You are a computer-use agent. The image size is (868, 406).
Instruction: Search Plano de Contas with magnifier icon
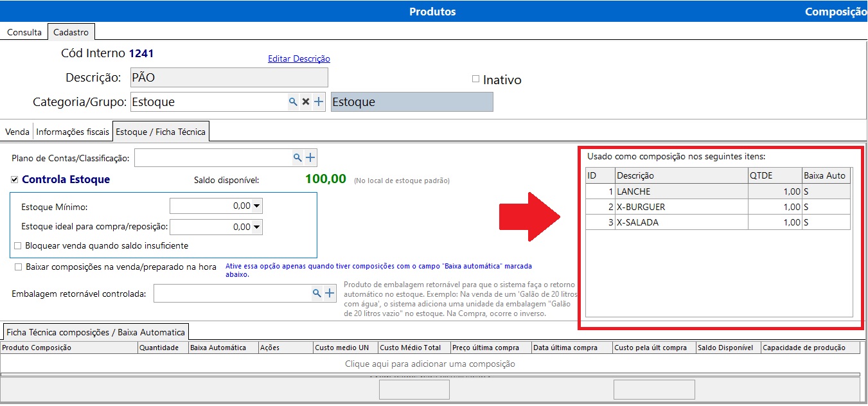tap(297, 157)
